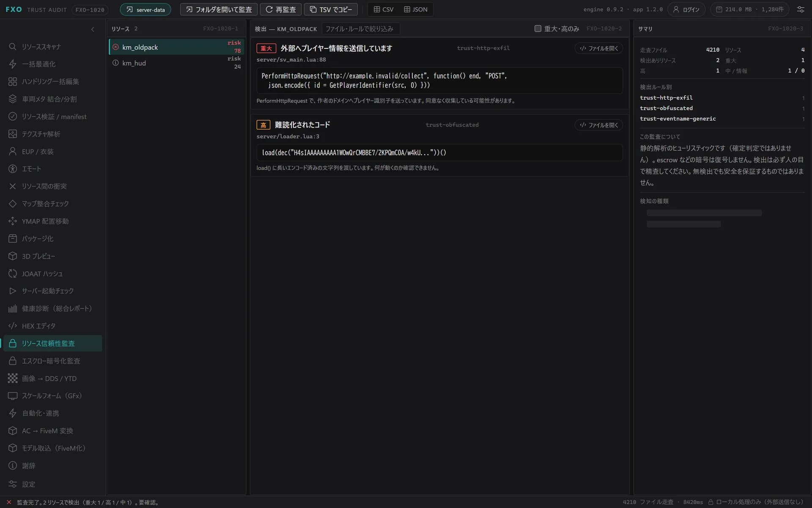Click the 重大 severity badge
This screenshot has width=812, height=508.
tap(266, 48)
